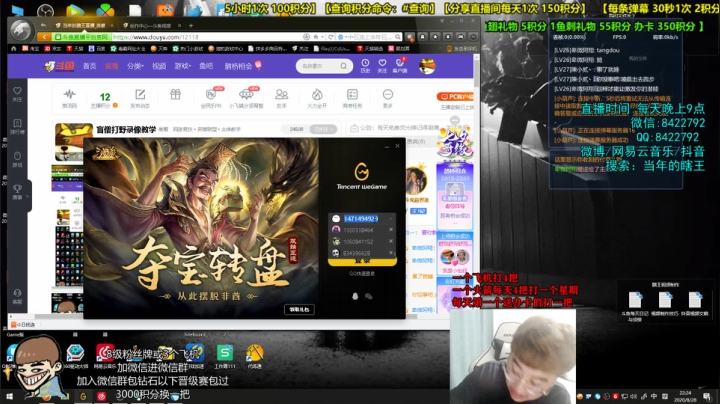Click the highlighted account number field in WeGame
This screenshot has height=404, width=720.
coord(361,219)
